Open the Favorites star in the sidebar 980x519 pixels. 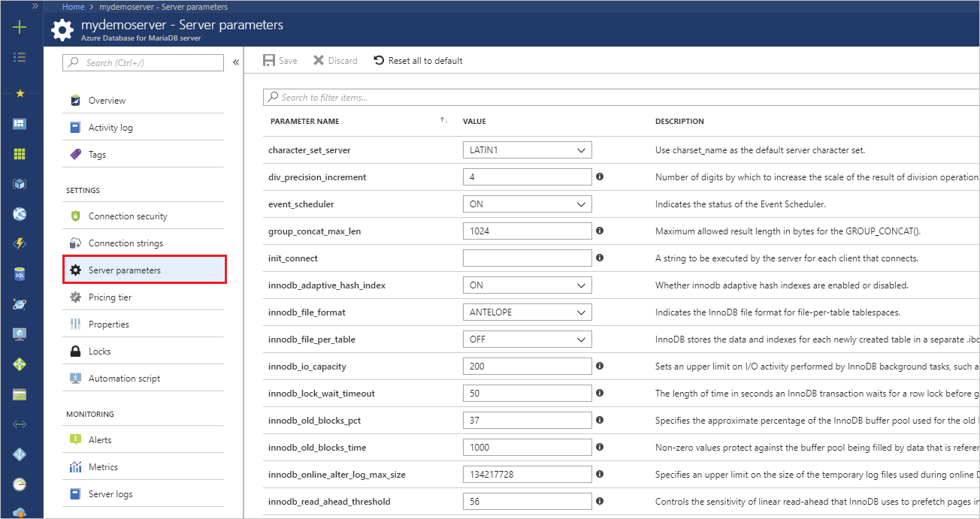tap(21, 95)
